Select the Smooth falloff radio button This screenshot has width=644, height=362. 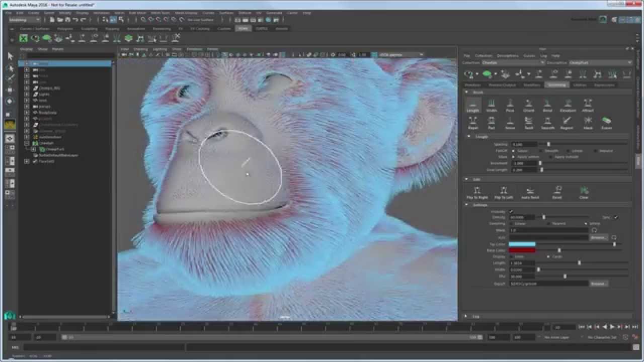click(541, 150)
